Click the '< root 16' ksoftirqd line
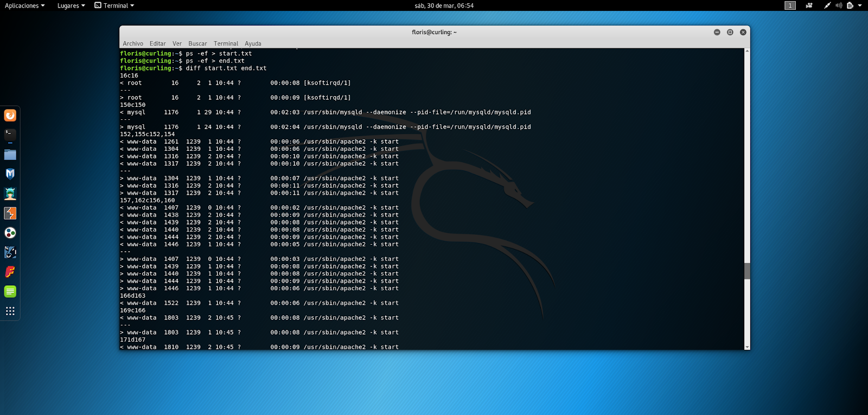The height and width of the screenshot is (415, 868). point(235,83)
